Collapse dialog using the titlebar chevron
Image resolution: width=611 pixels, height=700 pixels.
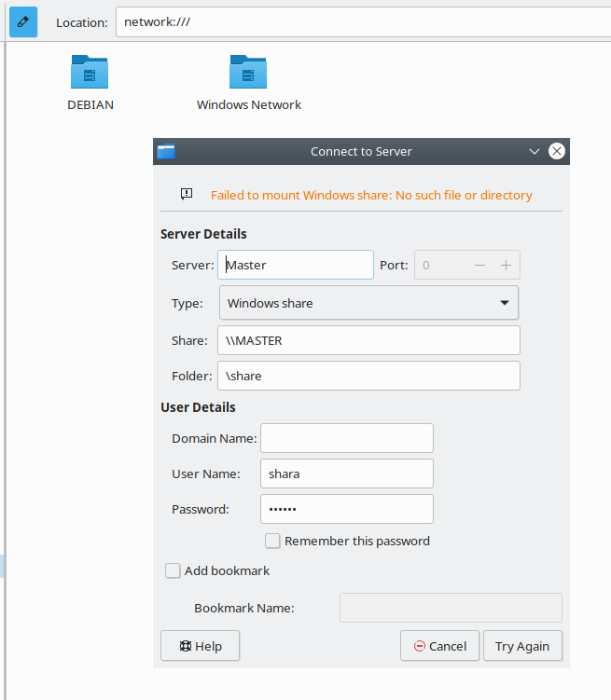click(x=535, y=151)
